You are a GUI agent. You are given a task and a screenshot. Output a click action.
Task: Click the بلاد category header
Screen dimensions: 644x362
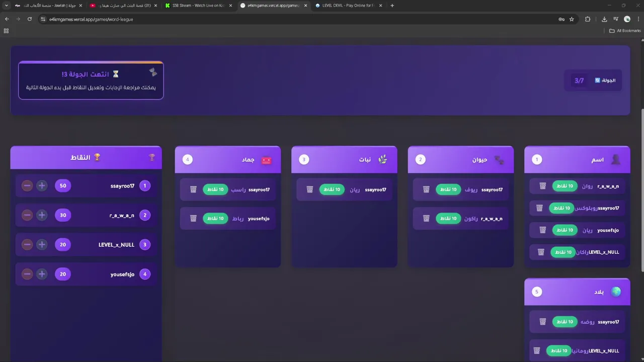[577, 292]
